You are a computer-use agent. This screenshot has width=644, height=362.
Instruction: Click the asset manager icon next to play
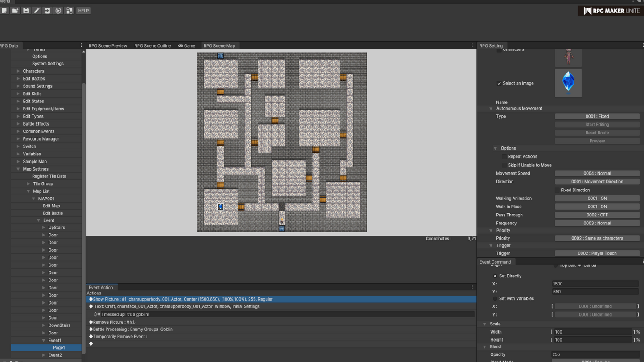tap(69, 10)
